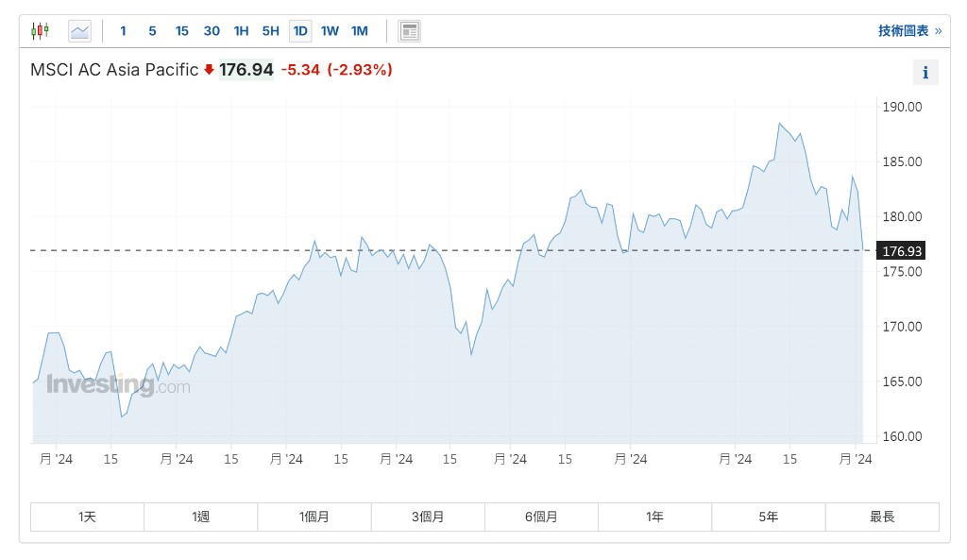967x560 pixels.
Task: Switch to the 5H interval
Action: coord(270,31)
